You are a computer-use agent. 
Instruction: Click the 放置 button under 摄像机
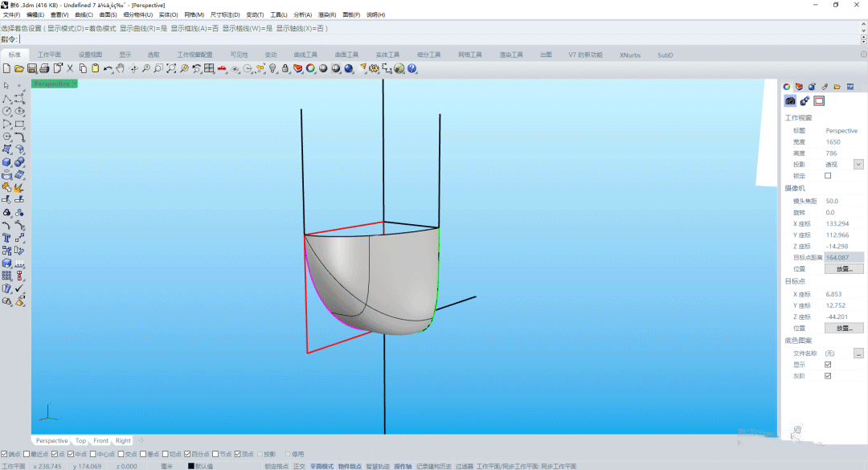[x=843, y=269]
